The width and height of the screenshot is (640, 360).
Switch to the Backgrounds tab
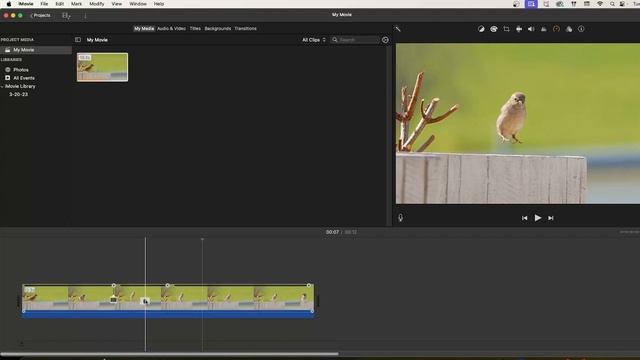[218, 29]
